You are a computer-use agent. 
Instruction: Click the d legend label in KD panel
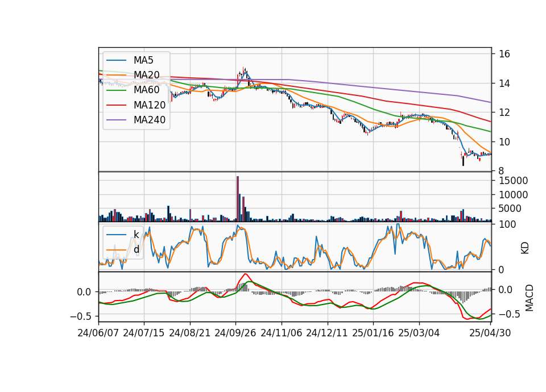[136, 249]
